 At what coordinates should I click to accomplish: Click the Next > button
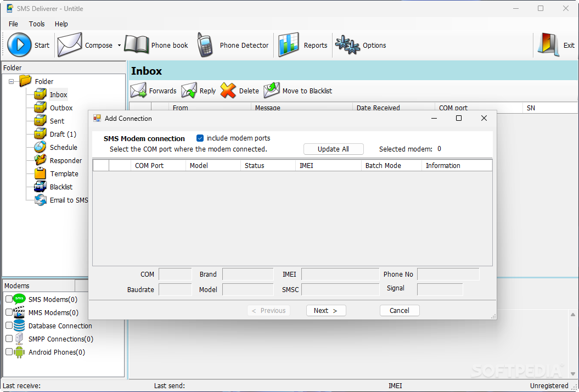click(326, 311)
